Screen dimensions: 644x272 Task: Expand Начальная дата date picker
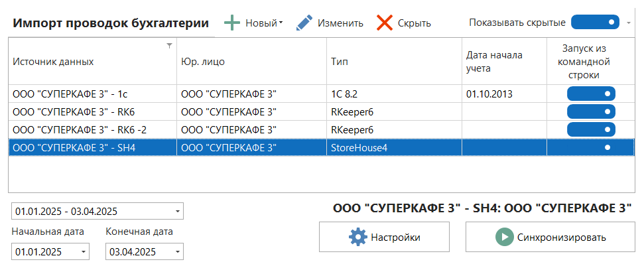(x=83, y=252)
